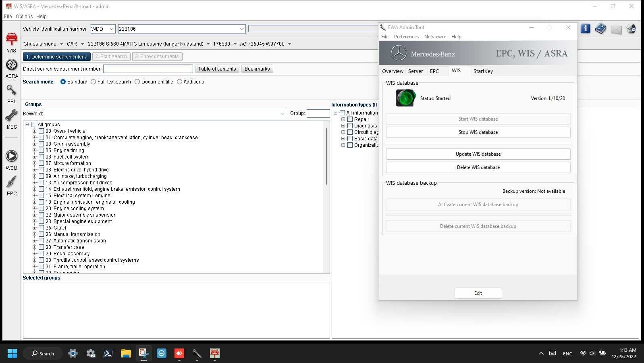The image size is (644, 363).
Task: Open the WIS module in the sidebar
Action: (11, 42)
